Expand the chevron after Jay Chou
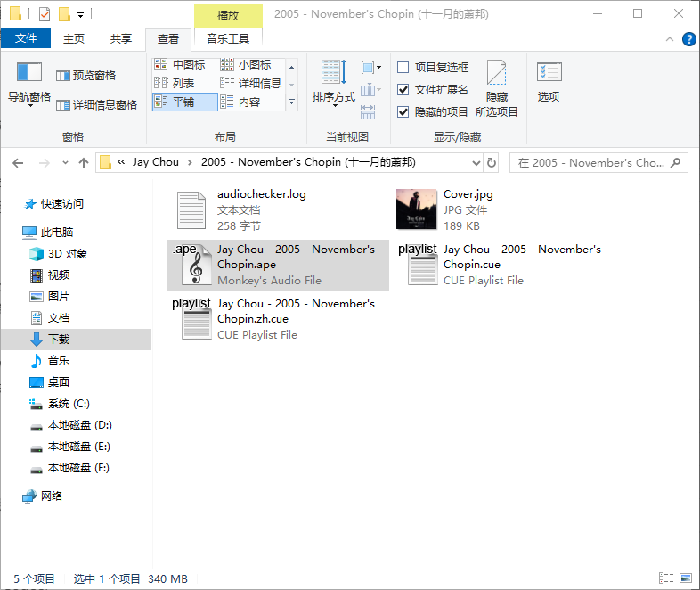Image resolution: width=700 pixels, height=590 pixels. tap(191, 162)
